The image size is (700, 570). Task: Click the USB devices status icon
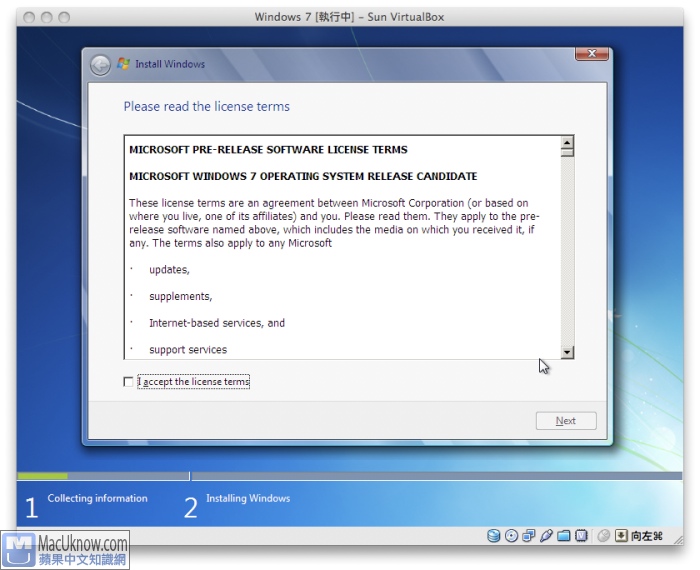[x=546, y=536]
